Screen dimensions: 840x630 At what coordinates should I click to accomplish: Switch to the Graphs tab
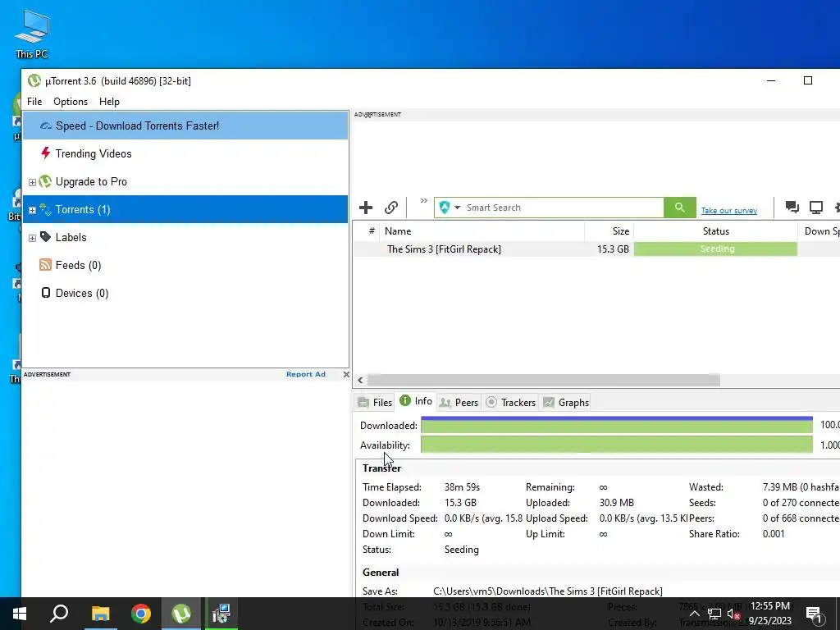pyautogui.click(x=566, y=402)
